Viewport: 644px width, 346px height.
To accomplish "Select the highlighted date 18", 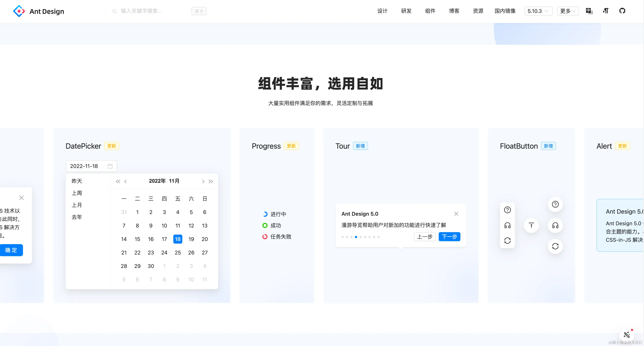I will 178,239.
